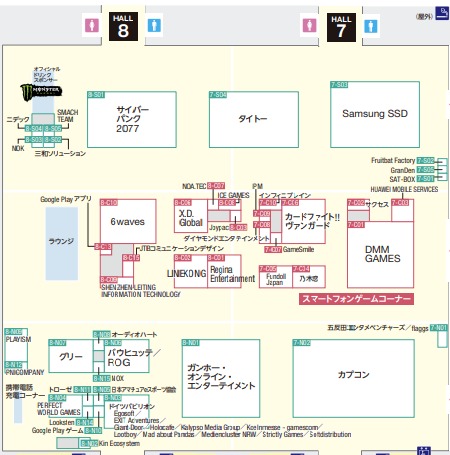Select the グリー booth
The image size is (450, 455).
(71, 356)
